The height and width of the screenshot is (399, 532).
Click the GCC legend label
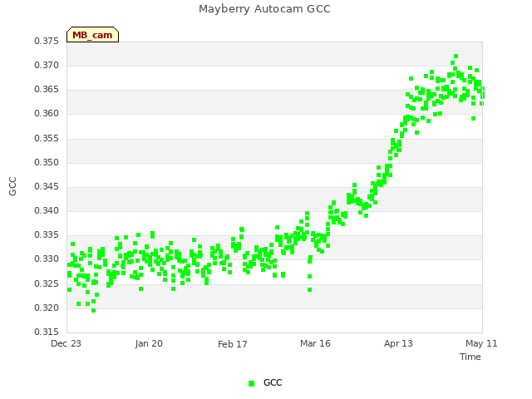[x=273, y=382]
